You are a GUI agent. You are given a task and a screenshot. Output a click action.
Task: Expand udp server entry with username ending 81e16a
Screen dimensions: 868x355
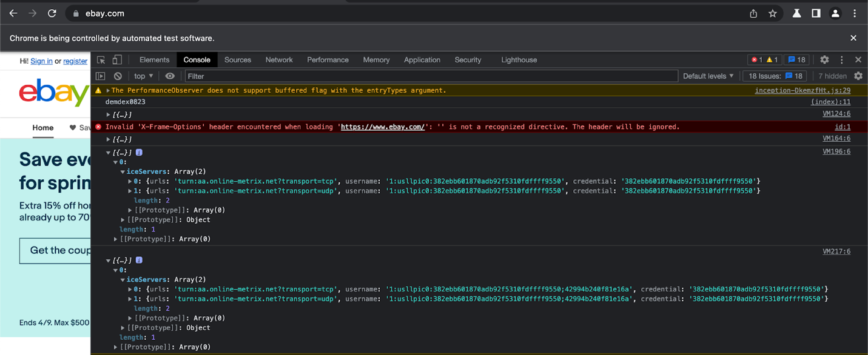[130, 299]
